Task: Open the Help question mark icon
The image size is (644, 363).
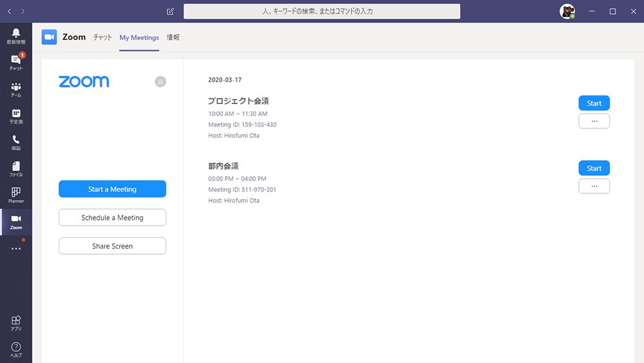Action: (x=16, y=349)
